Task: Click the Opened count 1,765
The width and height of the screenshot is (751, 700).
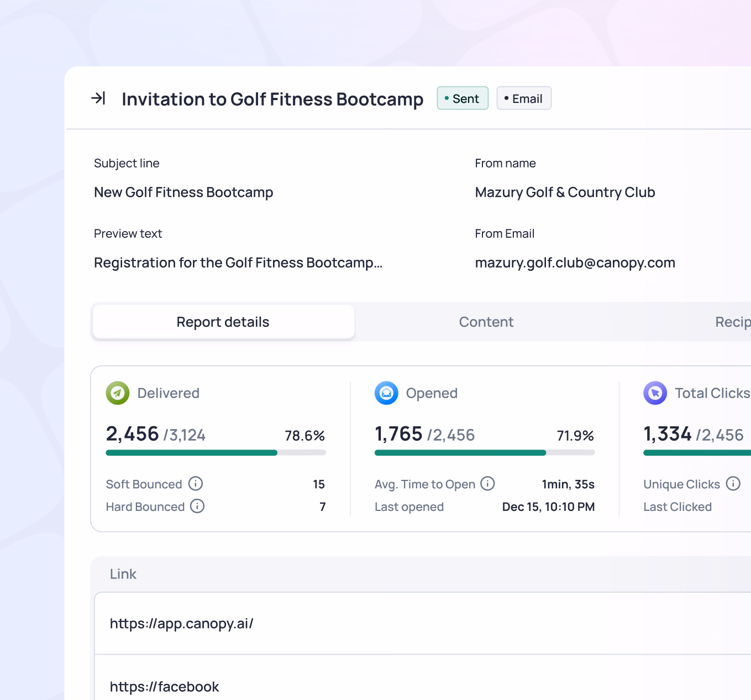Action: pyautogui.click(x=398, y=434)
